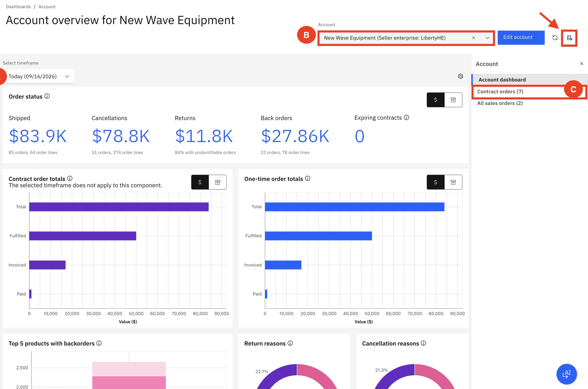Open the AI assistant chat button
Screen dimensions: 588x389
click(567, 374)
